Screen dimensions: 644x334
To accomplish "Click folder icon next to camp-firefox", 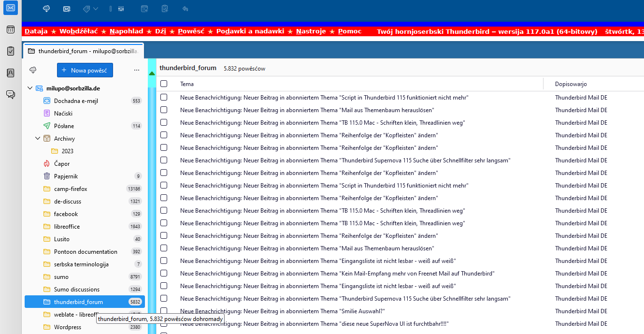I will point(47,189).
